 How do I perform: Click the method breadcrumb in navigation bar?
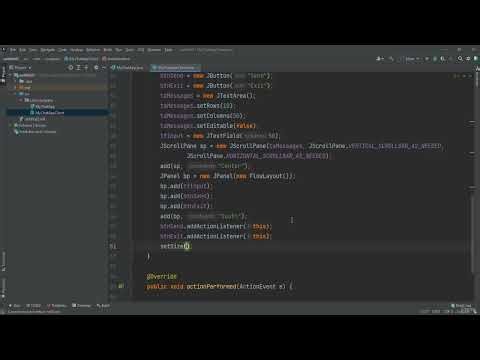pyautogui.click(x=117, y=59)
